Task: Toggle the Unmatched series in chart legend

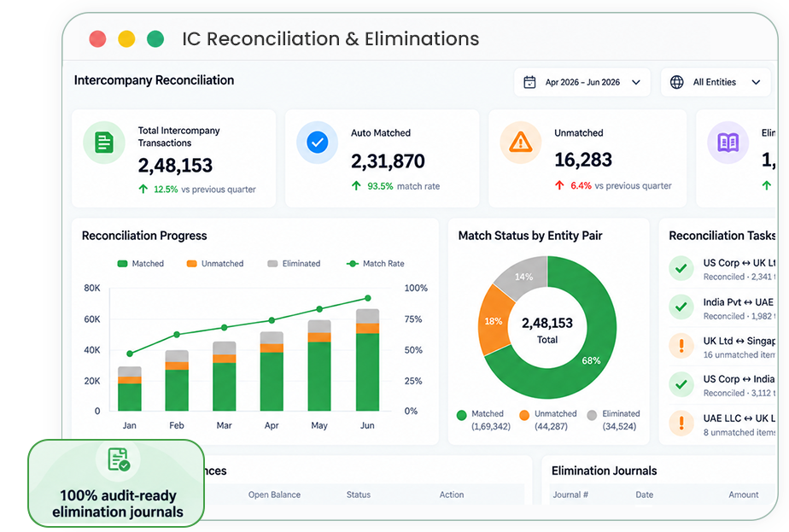Action: (x=215, y=263)
